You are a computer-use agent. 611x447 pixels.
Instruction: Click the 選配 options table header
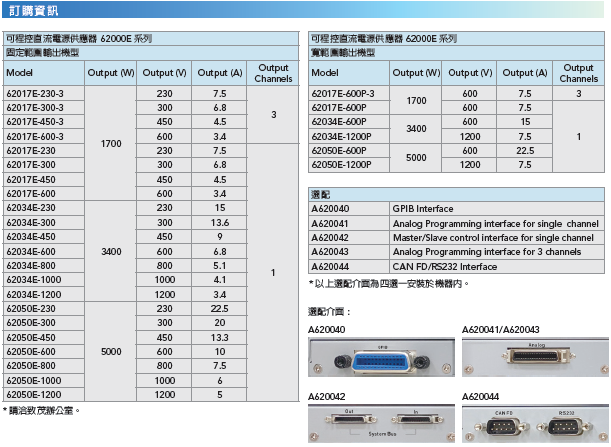[x=456, y=194]
